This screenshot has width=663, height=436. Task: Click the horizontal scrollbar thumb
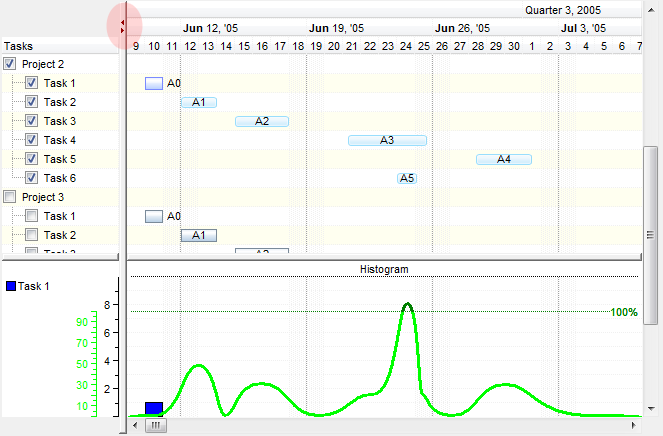point(157,425)
